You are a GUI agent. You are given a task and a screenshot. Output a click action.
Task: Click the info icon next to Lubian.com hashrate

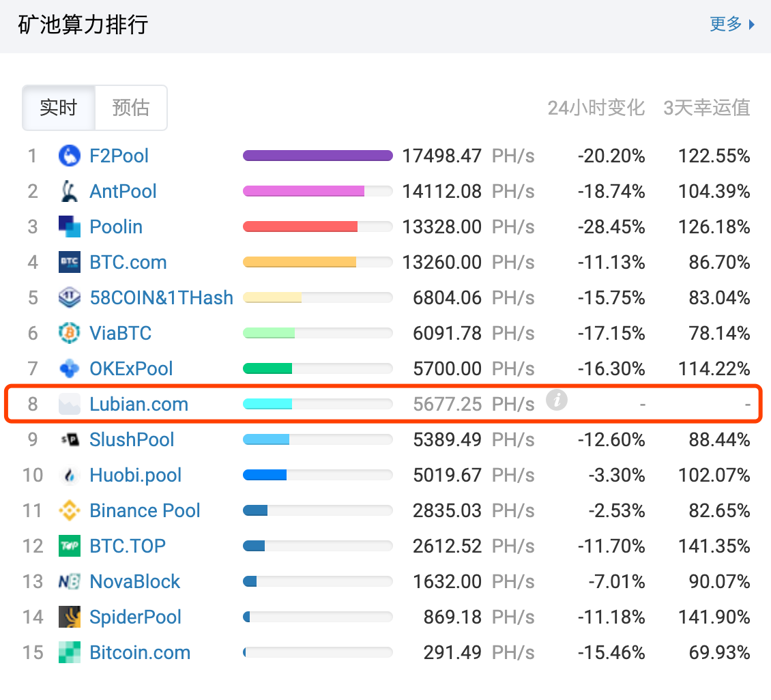[x=557, y=401]
